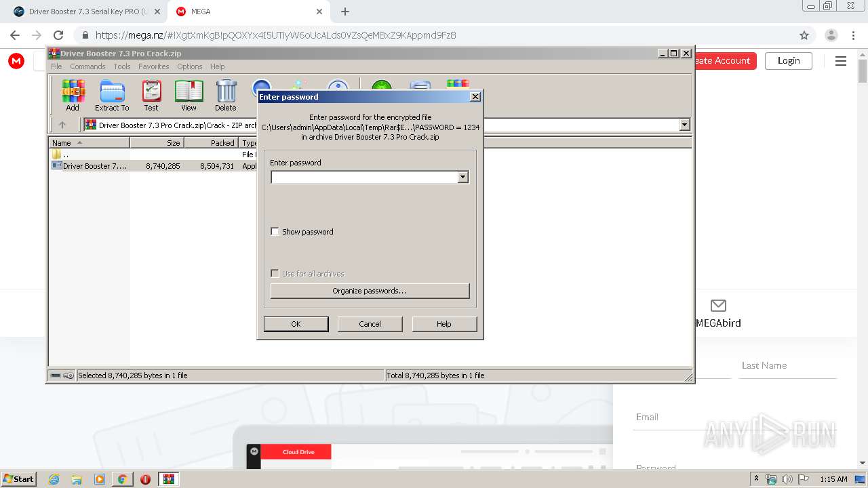Open the file explorer taskbar icon
The height and width of the screenshot is (488, 868).
(77, 479)
